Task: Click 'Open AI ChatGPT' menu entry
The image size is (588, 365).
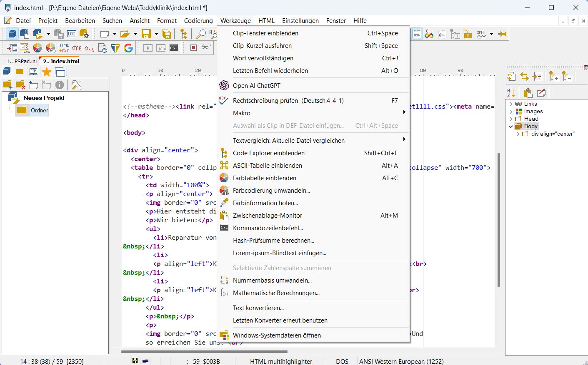Action: [x=257, y=86]
